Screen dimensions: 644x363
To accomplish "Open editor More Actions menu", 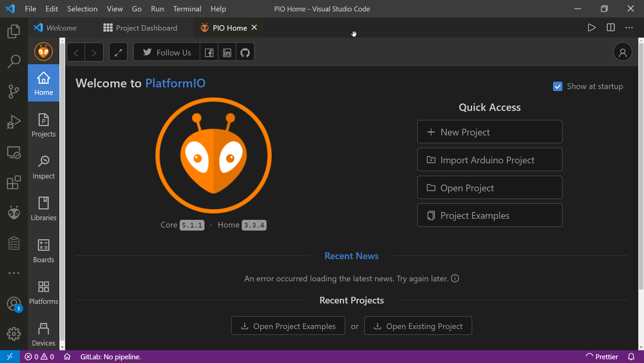I will pyautogui.click(x=629, y=28).
